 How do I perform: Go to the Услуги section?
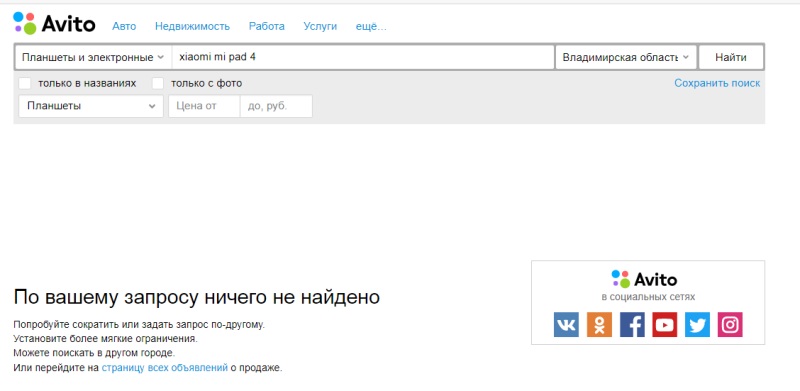pos(320,27)
